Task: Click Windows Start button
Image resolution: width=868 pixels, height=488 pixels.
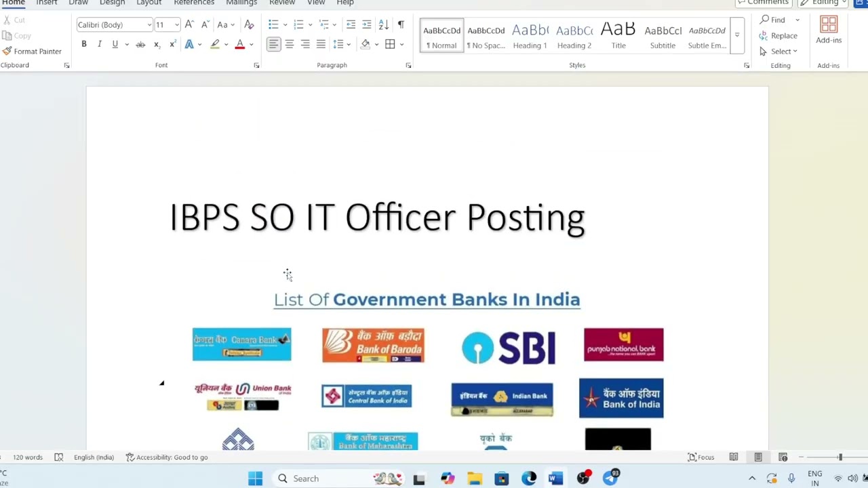Action: click(x=255, y=479)
